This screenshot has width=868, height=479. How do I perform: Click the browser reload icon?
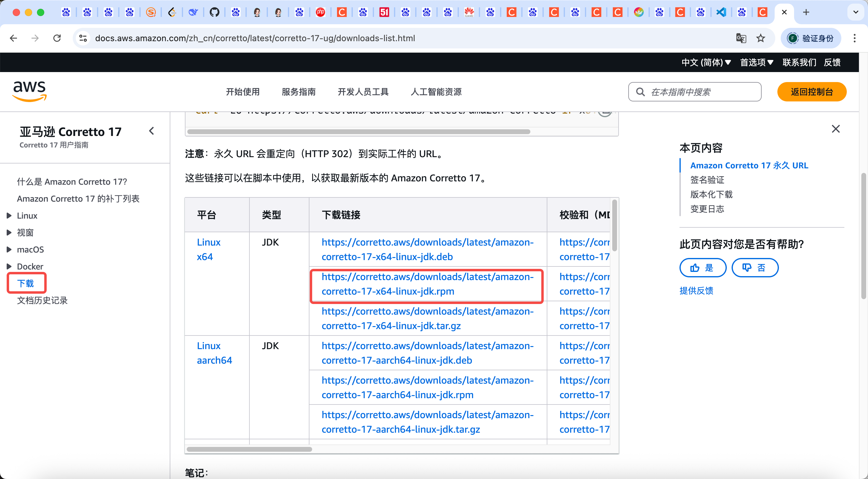57,38
